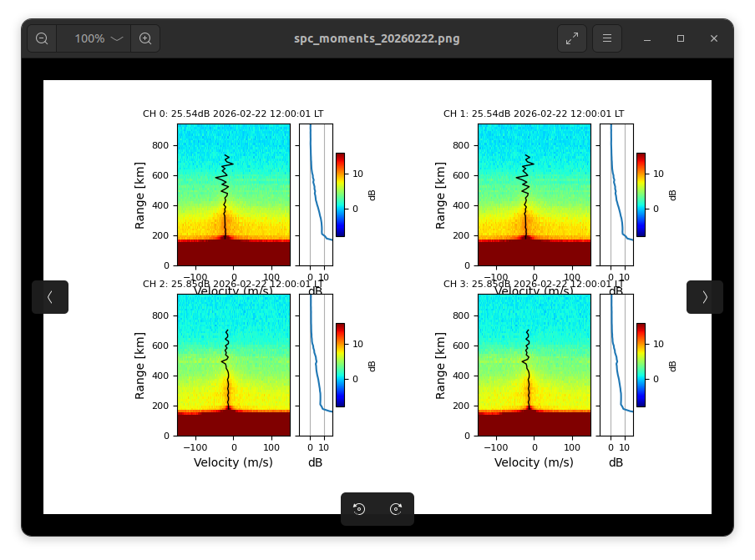
Task: Maximize the image viewer window
Action: [x=681, y=38]
